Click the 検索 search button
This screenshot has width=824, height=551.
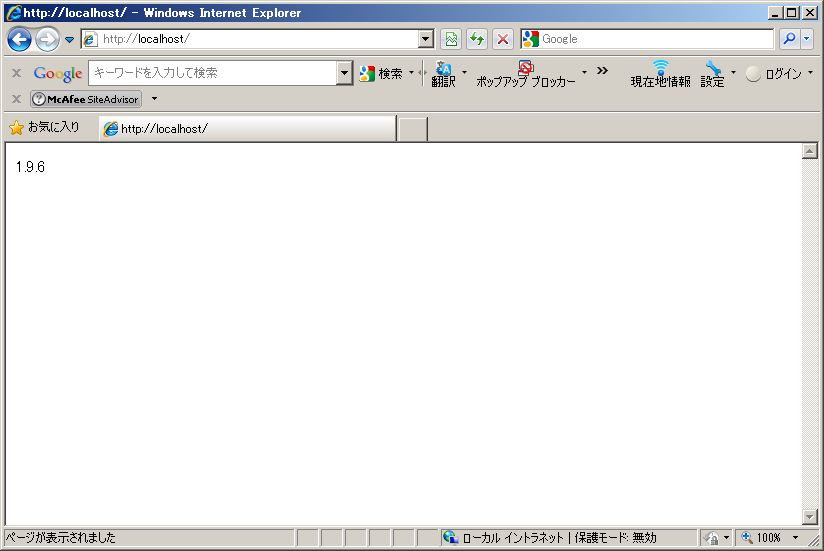(382, 74)
